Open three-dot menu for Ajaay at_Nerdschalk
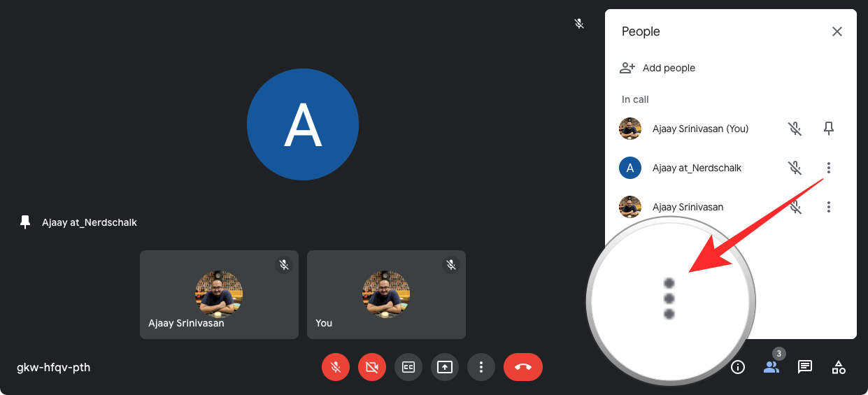This screenshot has height=395, width=868. (x=829, y=168)
